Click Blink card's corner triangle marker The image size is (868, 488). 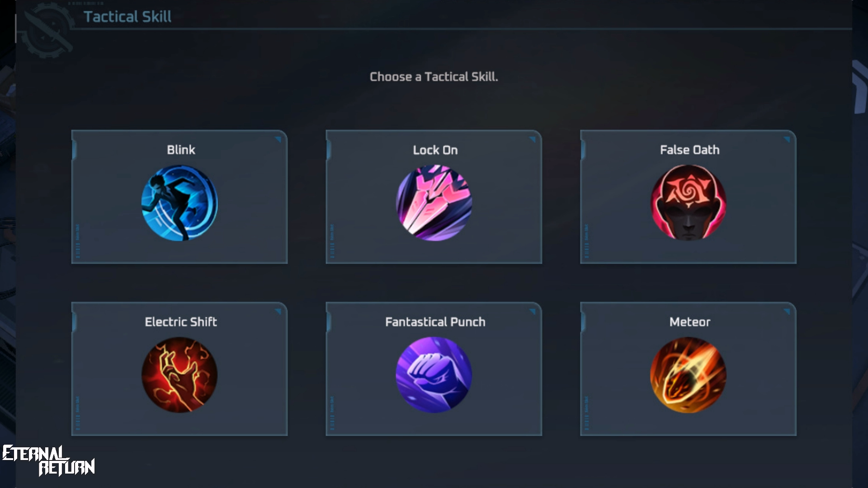278,140
